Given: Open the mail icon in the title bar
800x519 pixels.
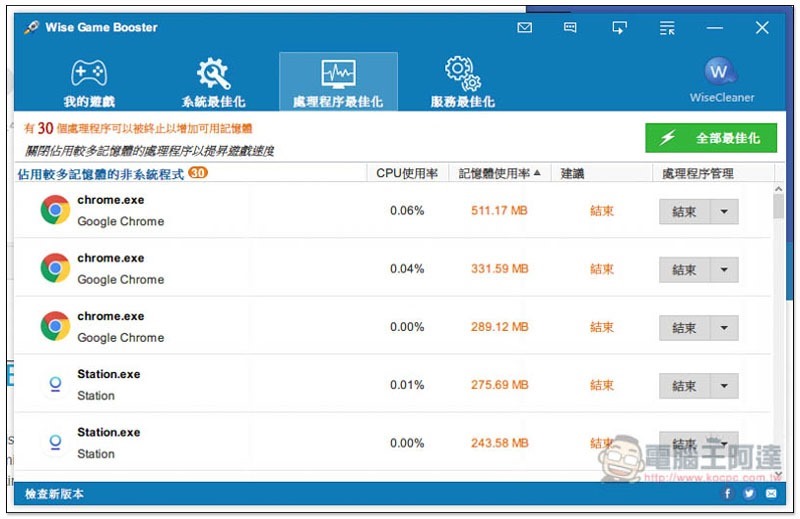Looking at the screenshot, I should point(525,28).
